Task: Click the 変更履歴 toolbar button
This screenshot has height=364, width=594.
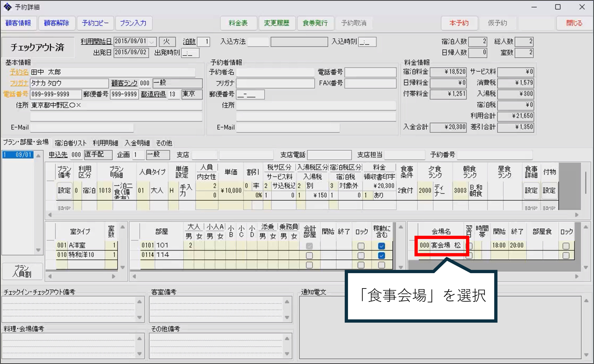Action: [277, 23]
